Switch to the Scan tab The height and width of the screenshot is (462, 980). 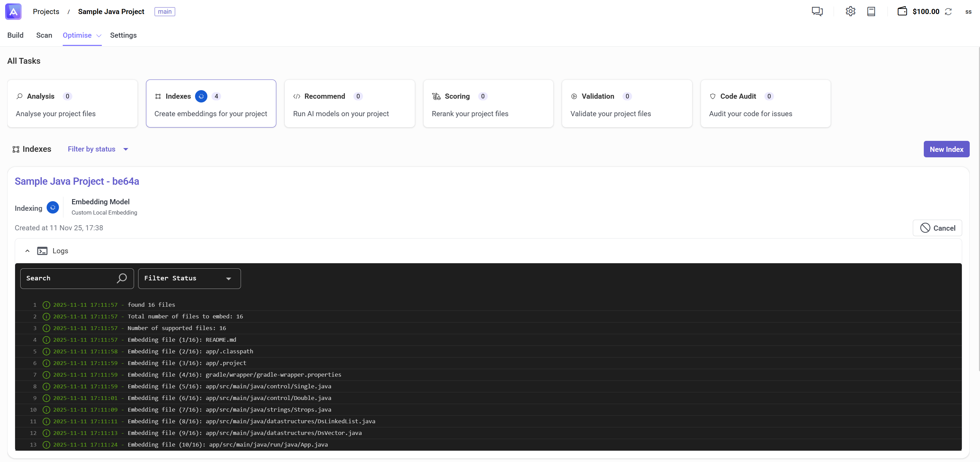coord(44,35)
